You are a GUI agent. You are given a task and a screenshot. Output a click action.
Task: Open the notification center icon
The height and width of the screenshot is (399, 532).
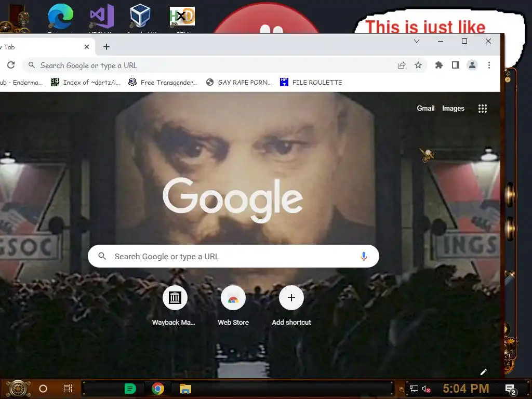tap(511, 390)
